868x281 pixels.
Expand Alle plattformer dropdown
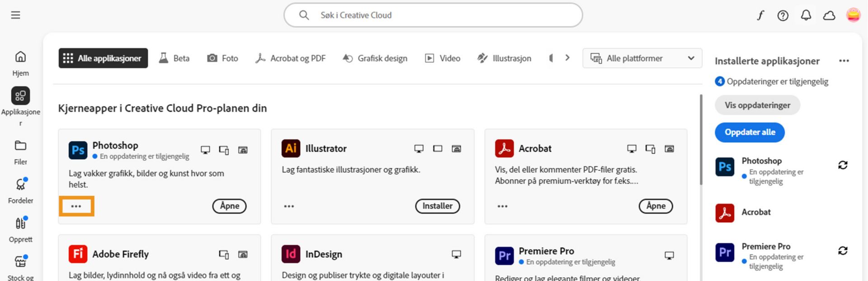click(x=642, y=58)
